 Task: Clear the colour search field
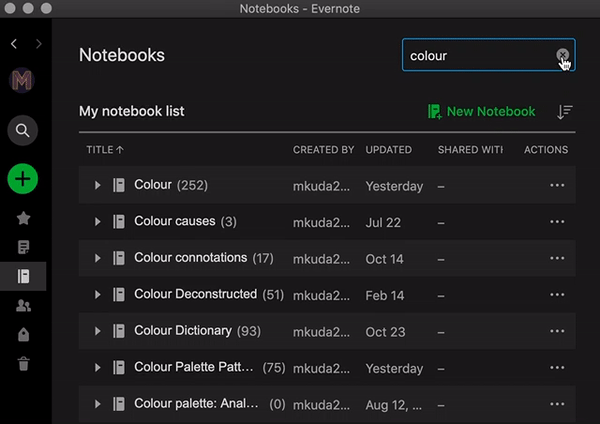(562, 55)
